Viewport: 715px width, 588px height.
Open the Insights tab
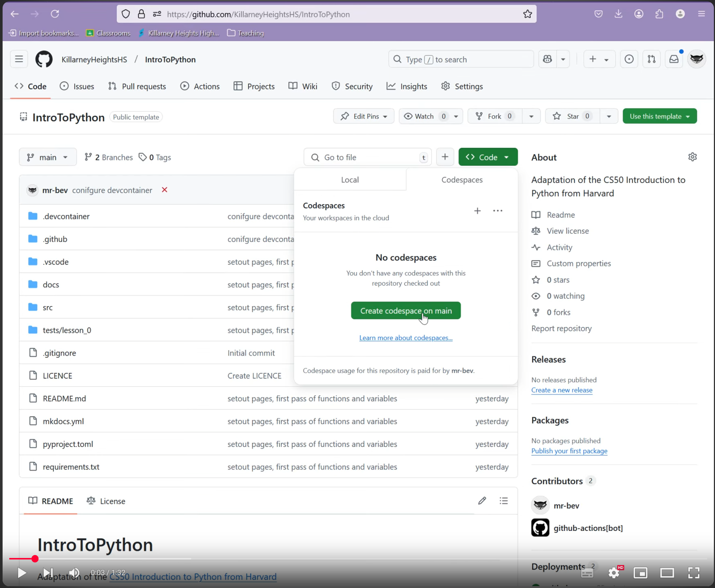[x=407, y=86]
